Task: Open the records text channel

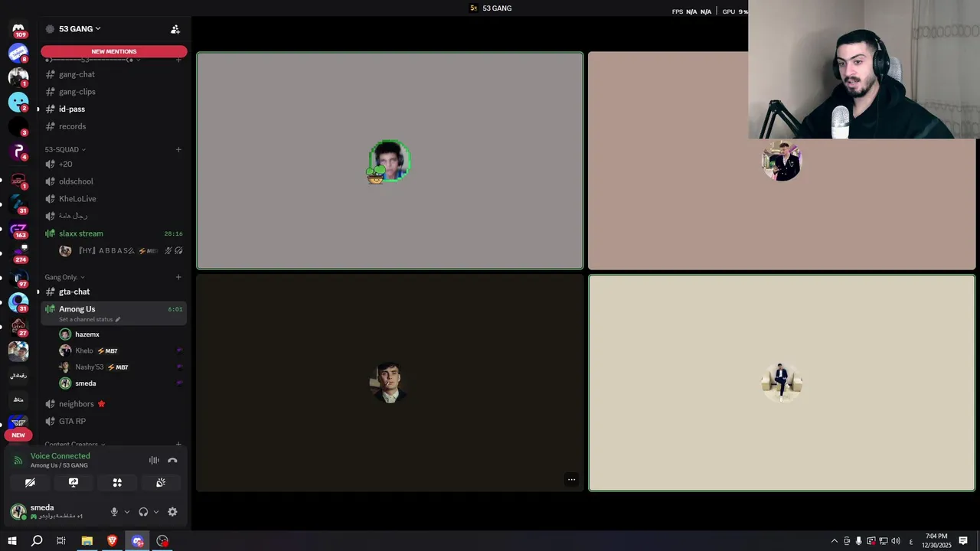Action: (114, 126)
